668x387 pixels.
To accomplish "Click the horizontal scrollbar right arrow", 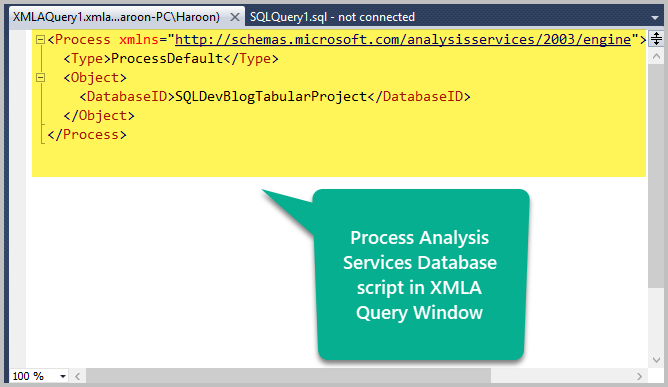I will 639,376.
